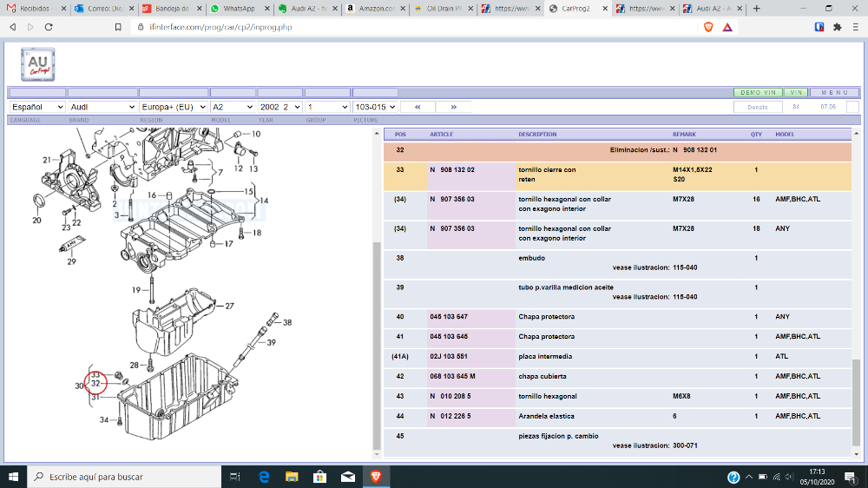Open File Explorer from the taskbar
The image size is (868, 488).
pos(292,477)
